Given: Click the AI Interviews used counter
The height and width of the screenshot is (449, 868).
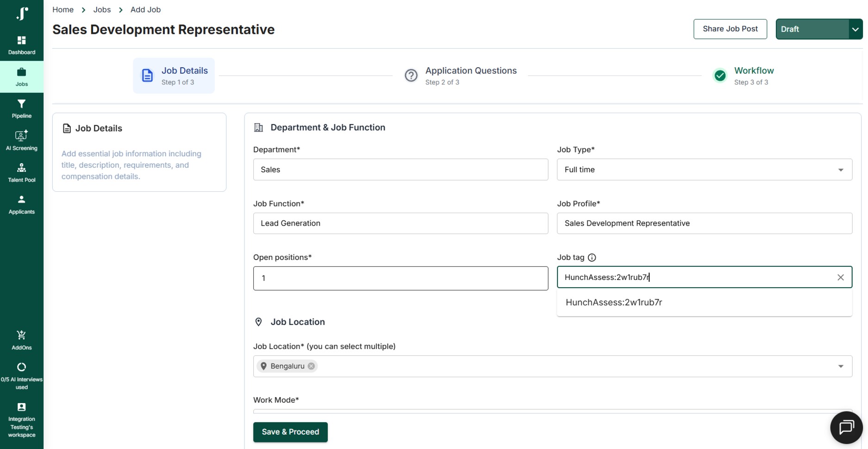Looking at the screenshot, I should pos(22,376).
